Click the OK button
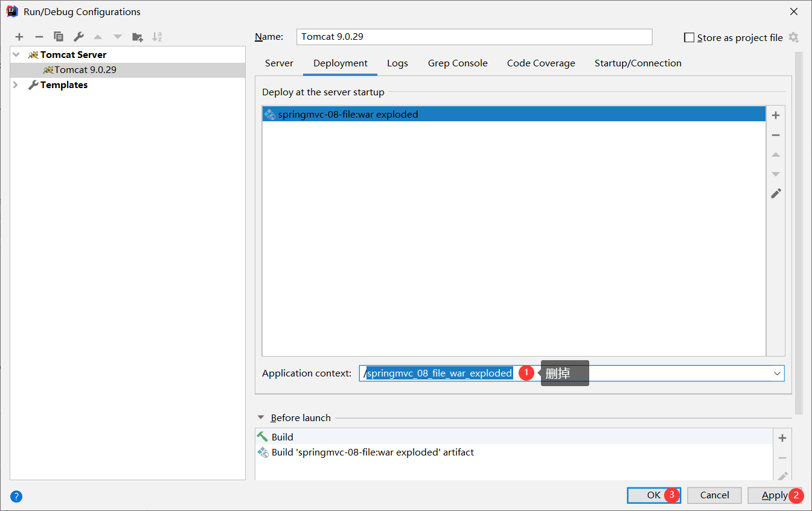This screenshot has width=812, height=511. 654,495
